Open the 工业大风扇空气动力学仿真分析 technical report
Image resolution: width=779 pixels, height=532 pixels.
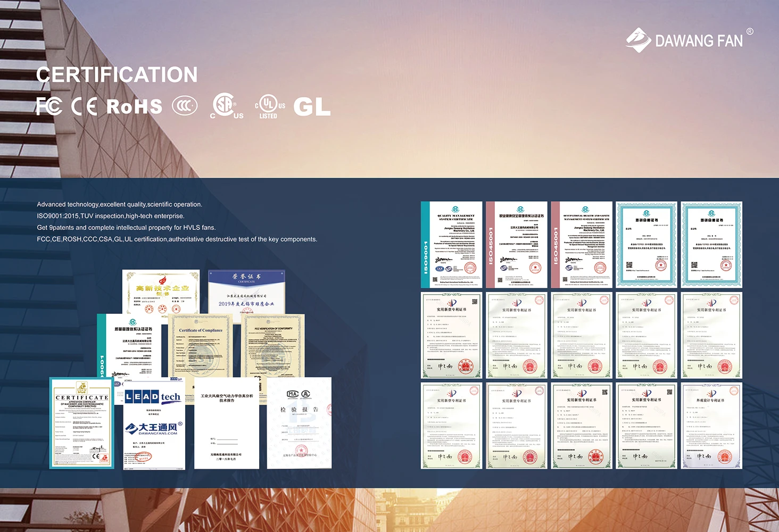(x=227, y=423)
